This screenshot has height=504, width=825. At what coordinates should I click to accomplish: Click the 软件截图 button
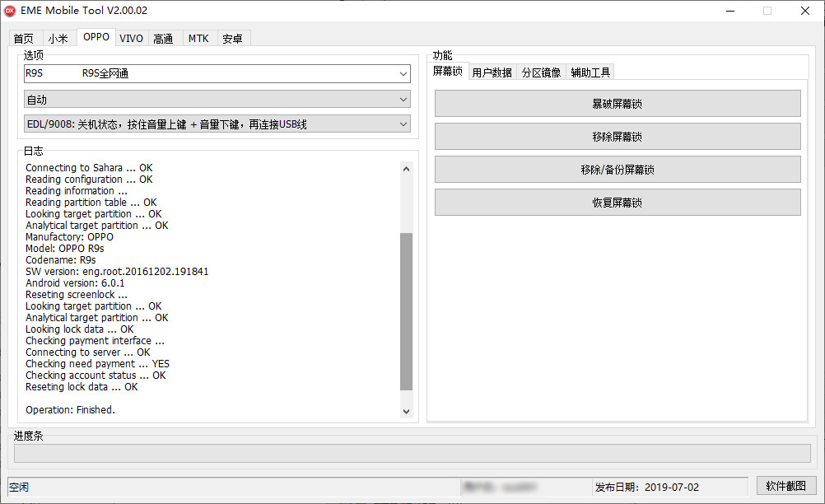(786, 486)
